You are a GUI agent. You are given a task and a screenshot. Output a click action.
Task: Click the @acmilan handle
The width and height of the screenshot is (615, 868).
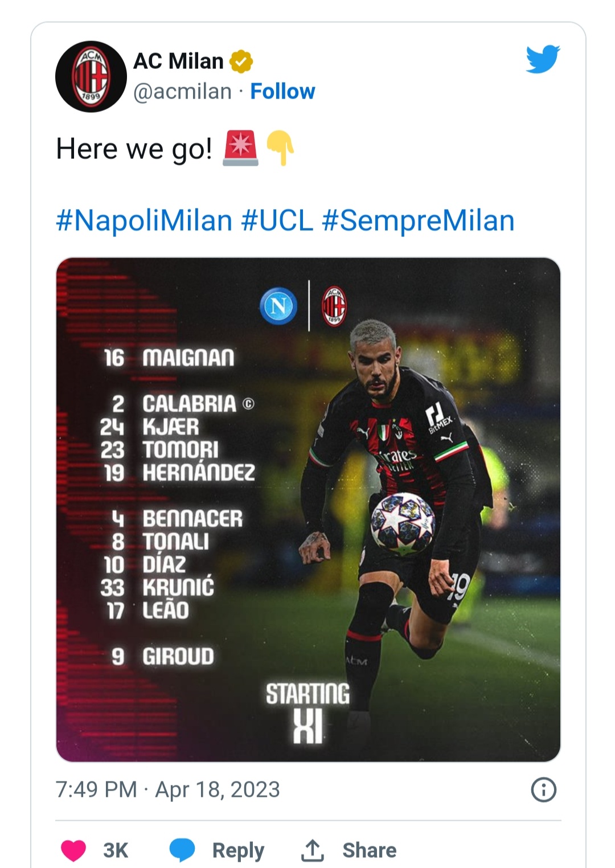point(182,91)
